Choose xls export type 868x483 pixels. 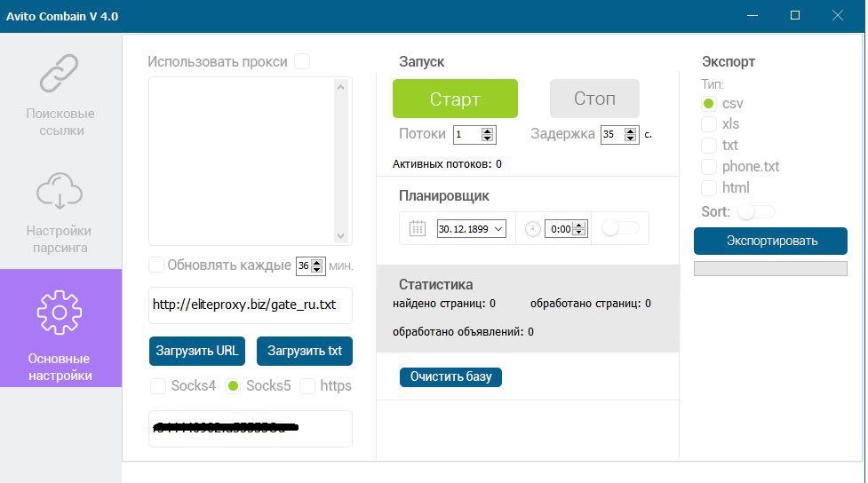709,124
